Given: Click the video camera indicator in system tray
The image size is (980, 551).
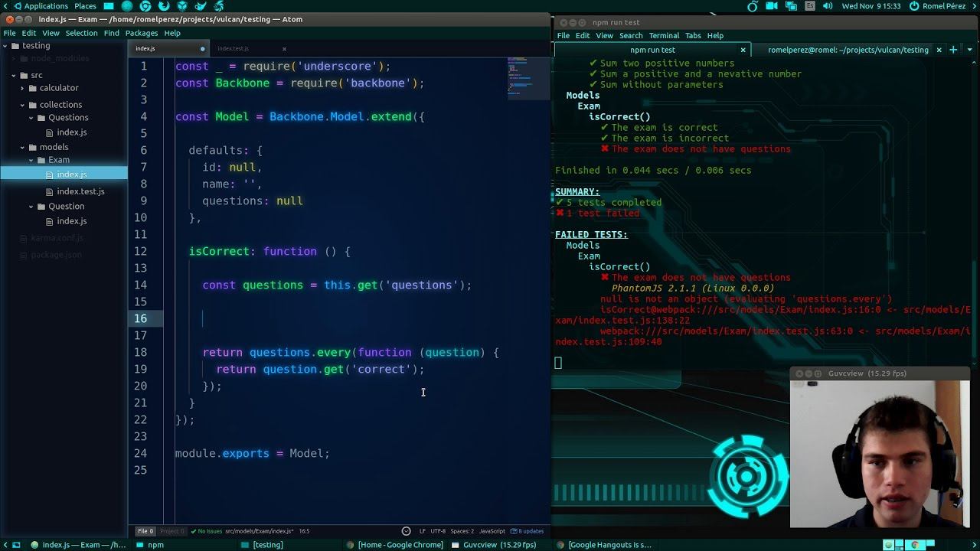Looking at the screenshot, I should [772, 6].
